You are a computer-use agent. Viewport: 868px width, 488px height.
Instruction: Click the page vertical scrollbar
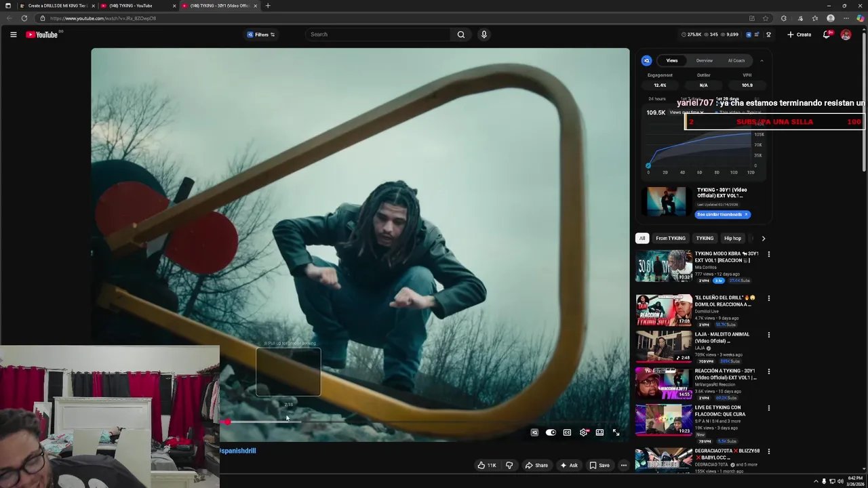(864, 102)
